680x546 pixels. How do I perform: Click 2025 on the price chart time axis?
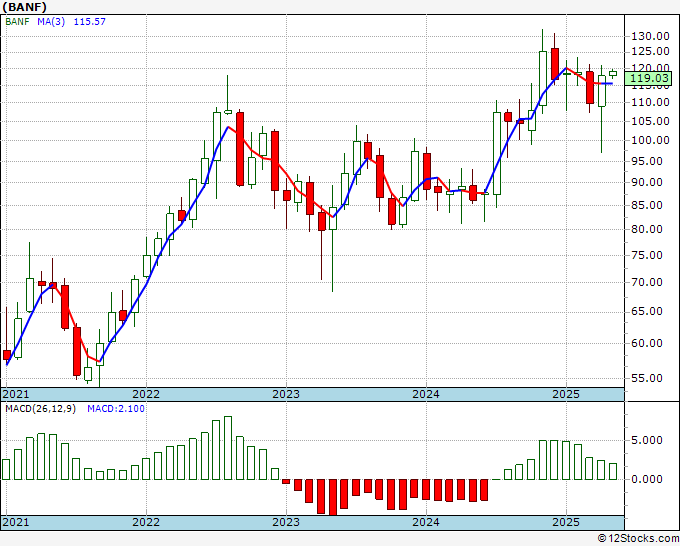[x=566, y=394]
